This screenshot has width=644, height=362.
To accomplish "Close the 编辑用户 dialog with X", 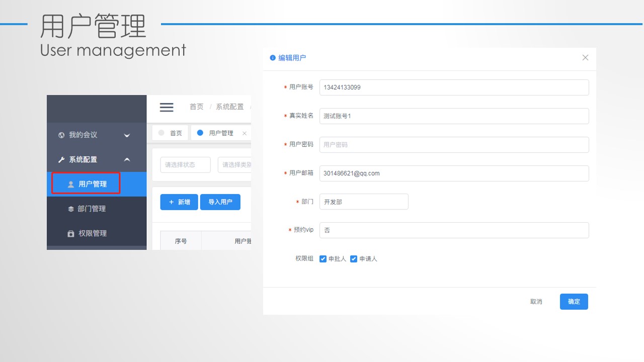I will coord(585,58).
